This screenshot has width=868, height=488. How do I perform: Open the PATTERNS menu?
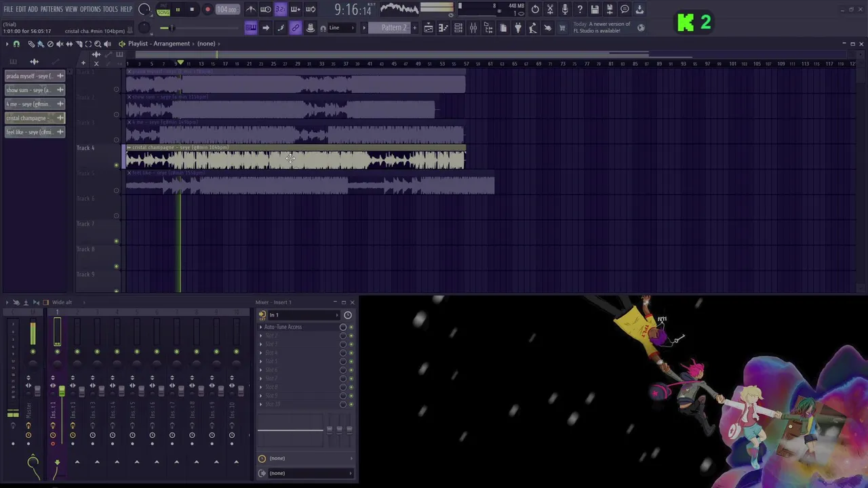click(x=52, y=9)
